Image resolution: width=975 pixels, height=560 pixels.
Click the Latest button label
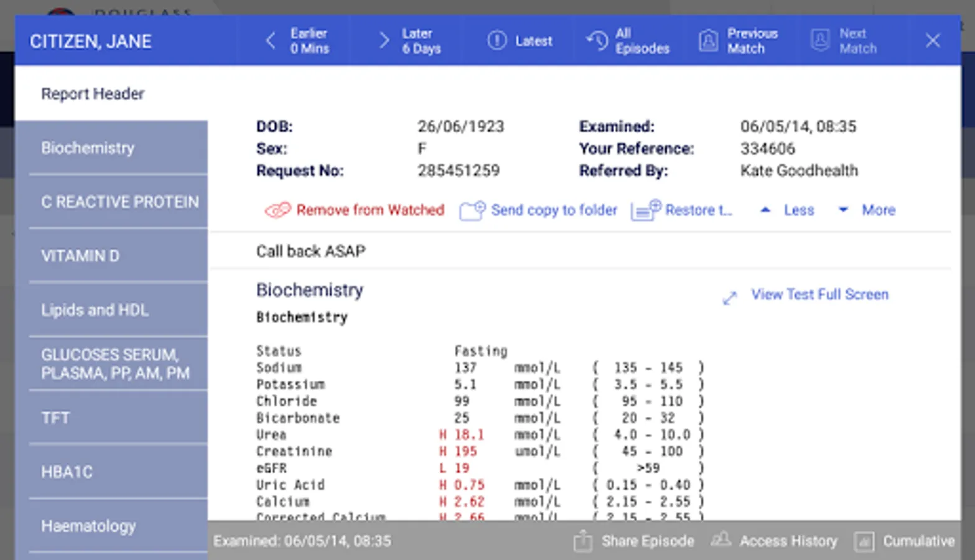pyautogui.click(x=534, y=41)
